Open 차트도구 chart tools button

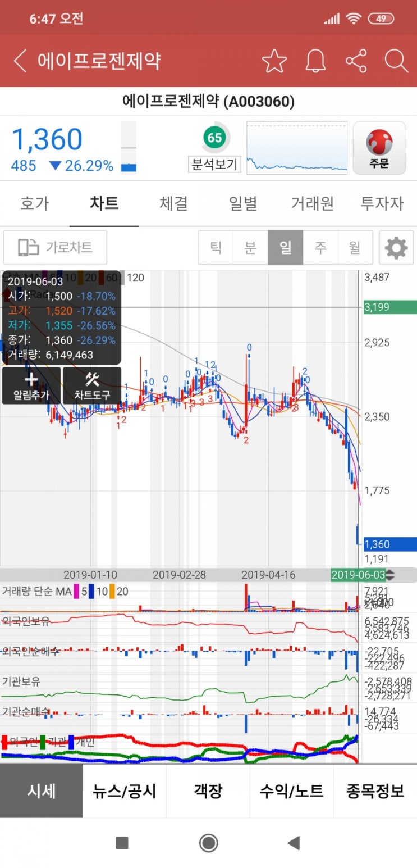click(92, 385)
